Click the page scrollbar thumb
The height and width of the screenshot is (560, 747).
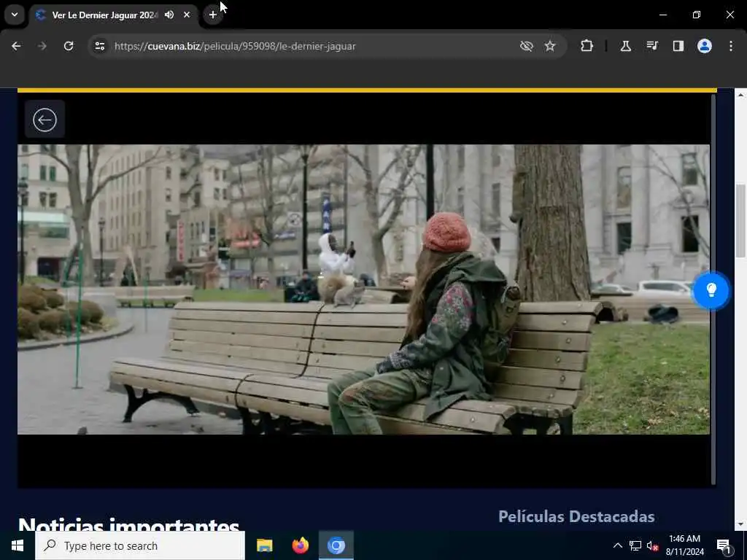click(x=740, y=221)
